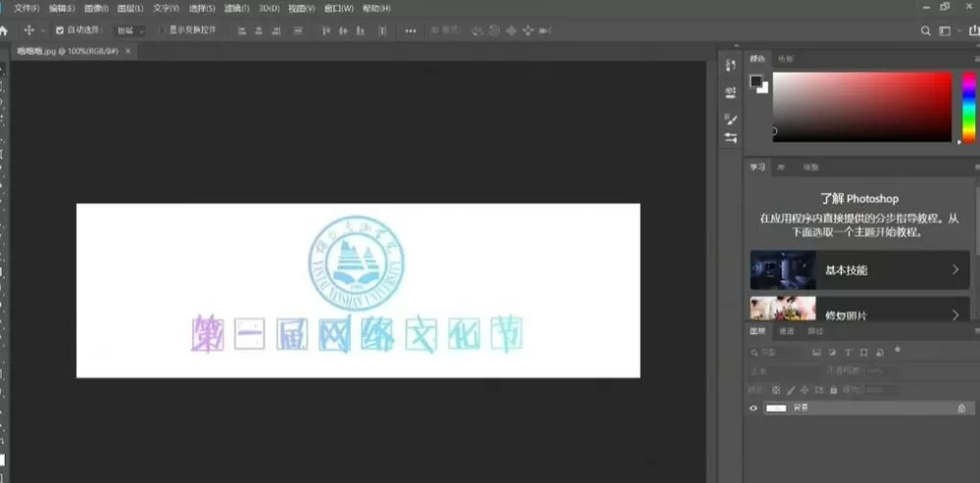Click the distribute horizontally icon

tap(382, 30)
